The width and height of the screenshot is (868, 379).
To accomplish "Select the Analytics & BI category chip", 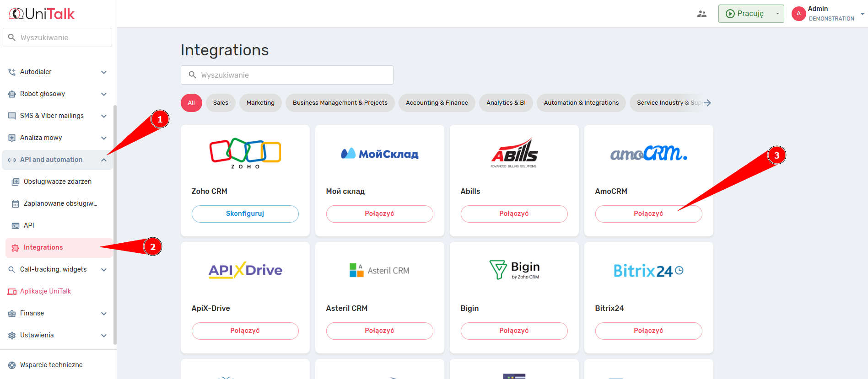I will pos(506,103).
